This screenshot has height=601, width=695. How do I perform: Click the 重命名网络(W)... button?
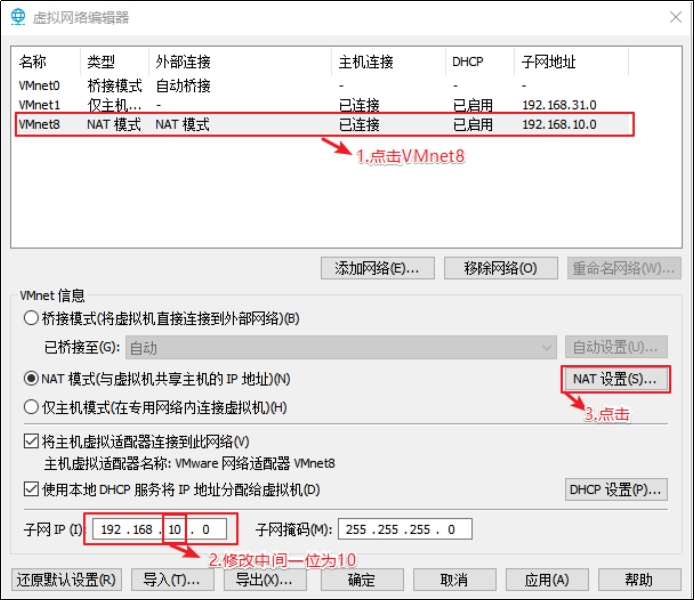624,268
